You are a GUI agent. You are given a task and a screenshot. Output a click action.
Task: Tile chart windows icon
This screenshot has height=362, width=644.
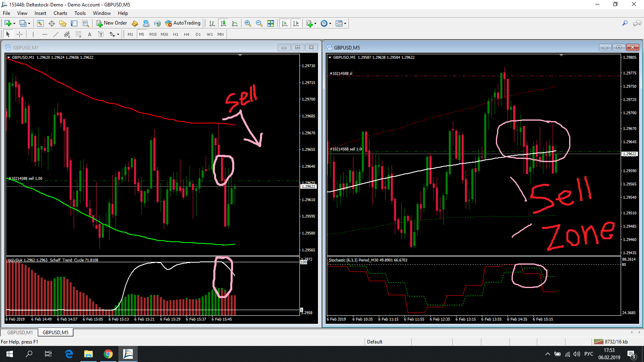click(x=270, y=23)
